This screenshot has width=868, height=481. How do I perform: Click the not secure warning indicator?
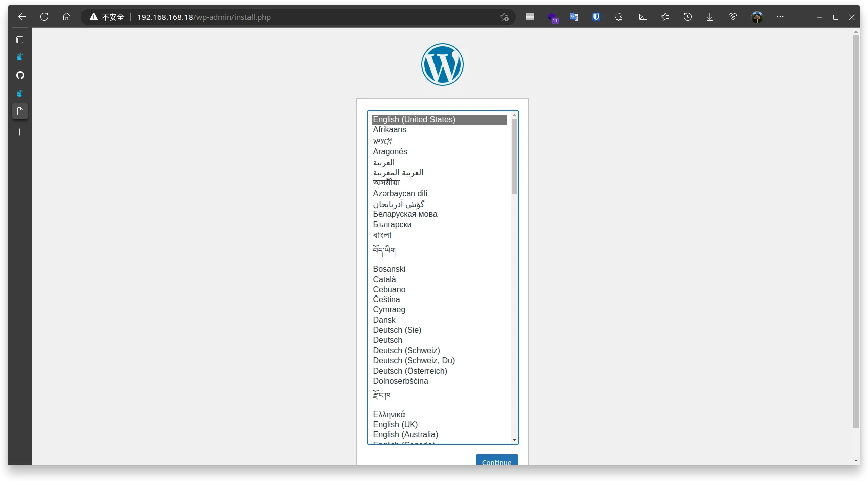click(x=107, y=17)
